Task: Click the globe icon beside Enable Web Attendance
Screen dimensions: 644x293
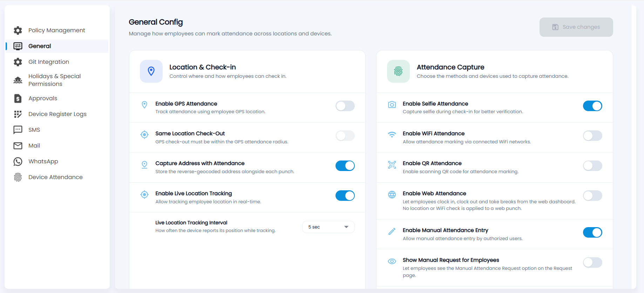Action: point(392,195)
